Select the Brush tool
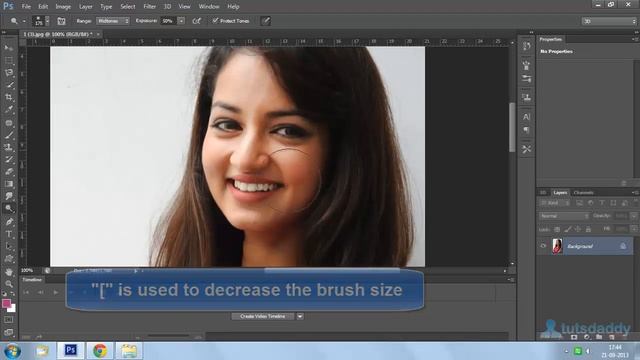Image resolution: width=640 pixels, height=360 pixels. pyautogui.click(x=9, y=135)
